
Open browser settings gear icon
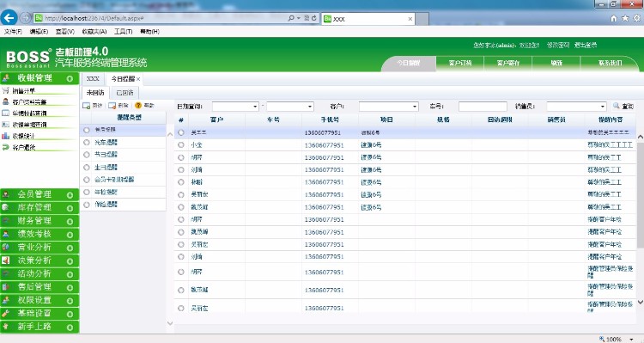click(x=636, y=19)
